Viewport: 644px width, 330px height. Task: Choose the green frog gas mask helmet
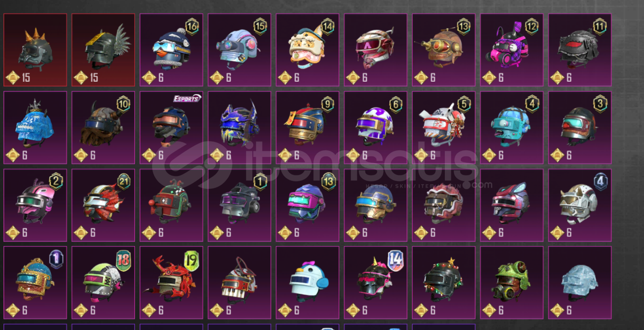click(x=512, y=283)
